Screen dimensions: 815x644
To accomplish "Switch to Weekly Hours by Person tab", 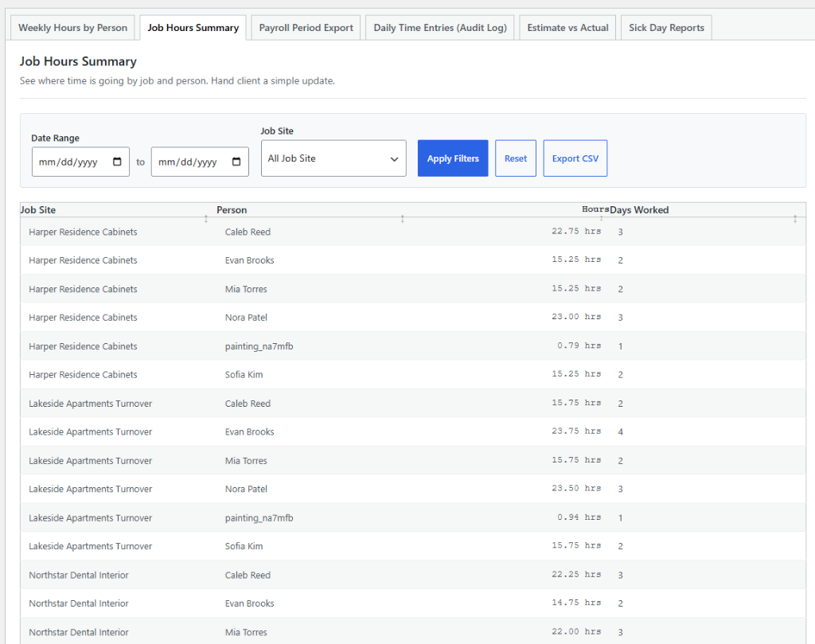I will coord(72,28).
